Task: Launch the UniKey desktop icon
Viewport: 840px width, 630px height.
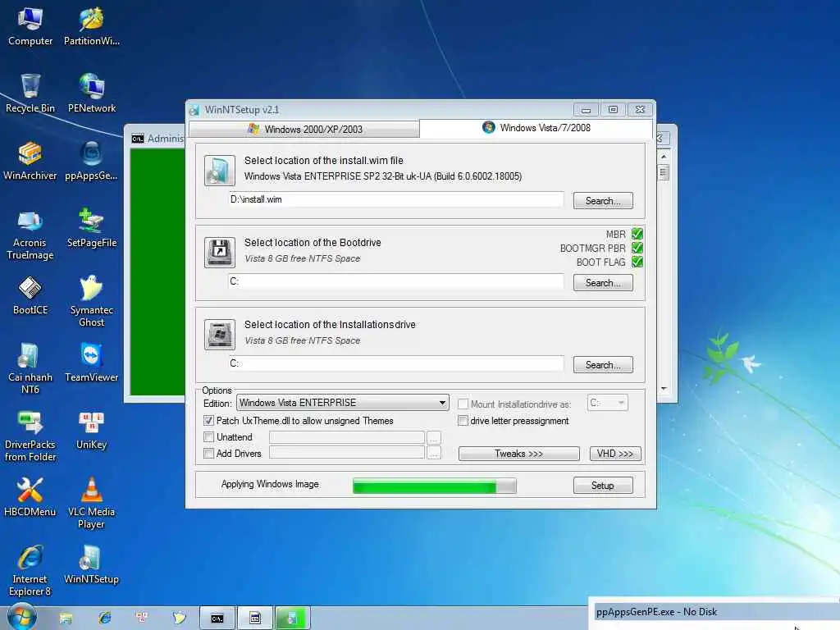Action: (x=92, y=430)
